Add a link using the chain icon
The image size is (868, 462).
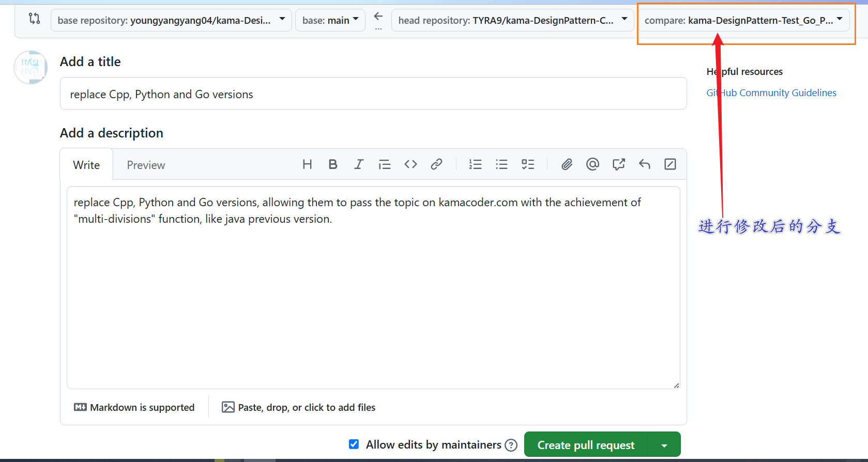tap(436, 164)
